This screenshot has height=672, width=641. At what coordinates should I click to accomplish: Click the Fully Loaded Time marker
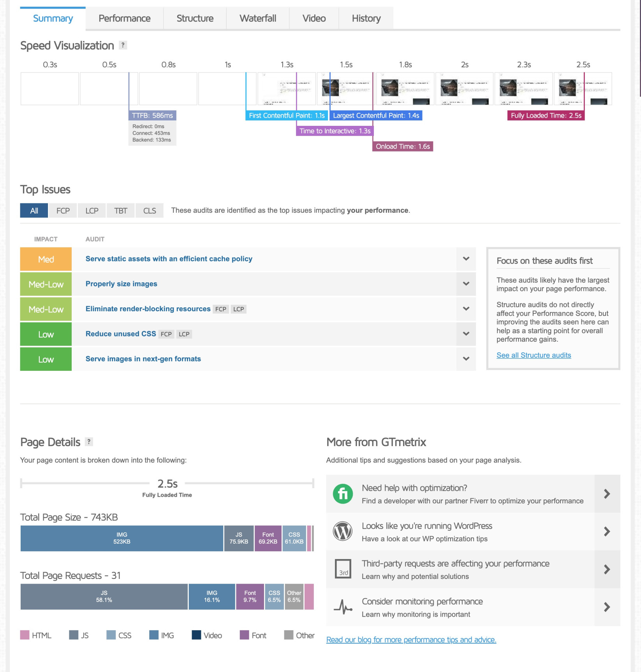click(x=546, y=115)
